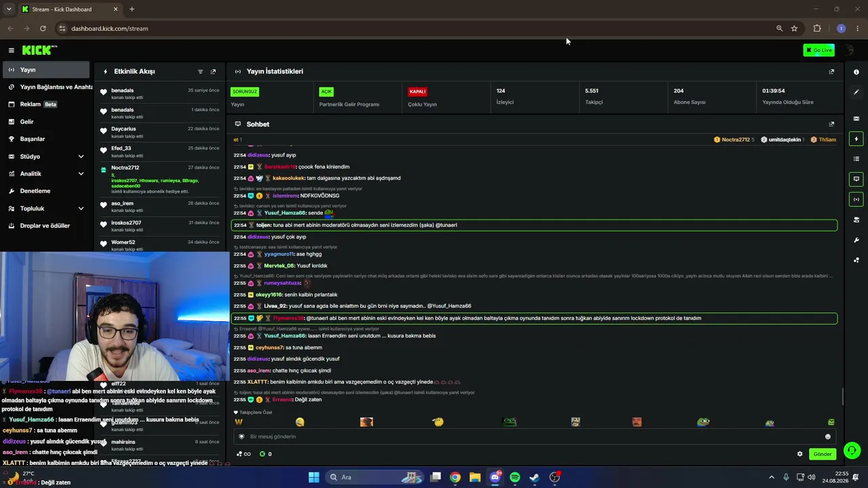This screenshot has width=868, height=488.
Task: Open the Başarılar page
Action: coord(46,139)
